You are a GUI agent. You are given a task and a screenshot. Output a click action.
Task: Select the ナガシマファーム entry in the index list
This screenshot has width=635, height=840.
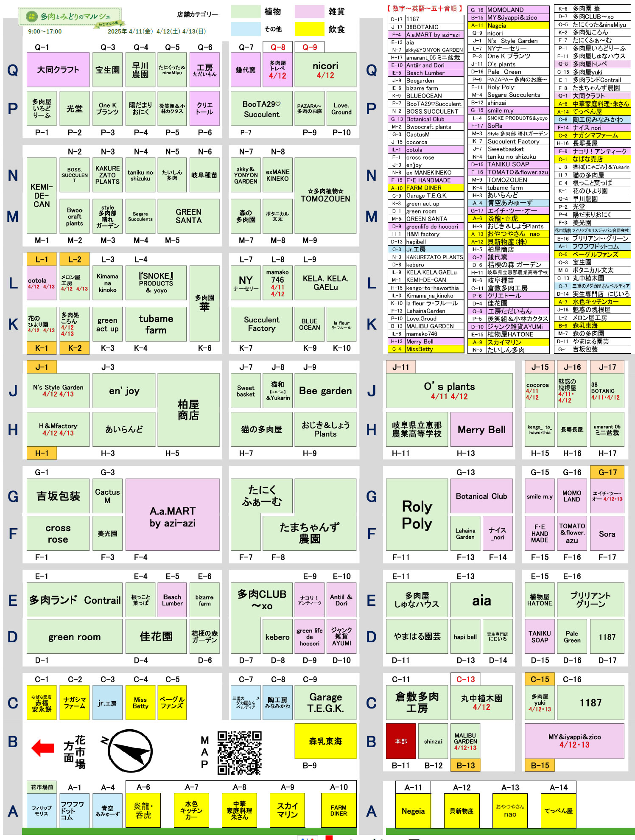click(592, 135)
